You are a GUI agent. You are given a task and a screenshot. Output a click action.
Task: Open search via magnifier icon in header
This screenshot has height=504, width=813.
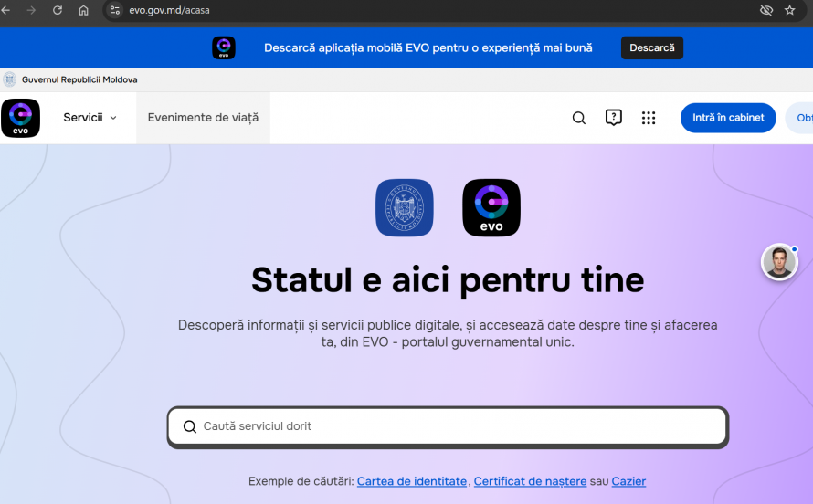(x=578, y=118)
